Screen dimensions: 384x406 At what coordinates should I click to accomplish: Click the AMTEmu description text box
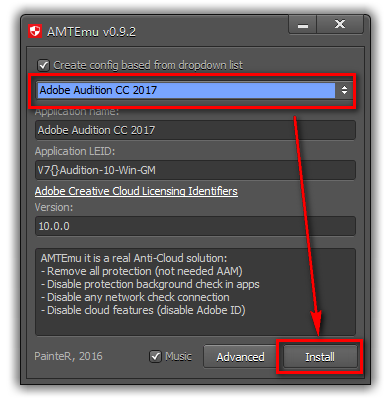coord(195,292)
